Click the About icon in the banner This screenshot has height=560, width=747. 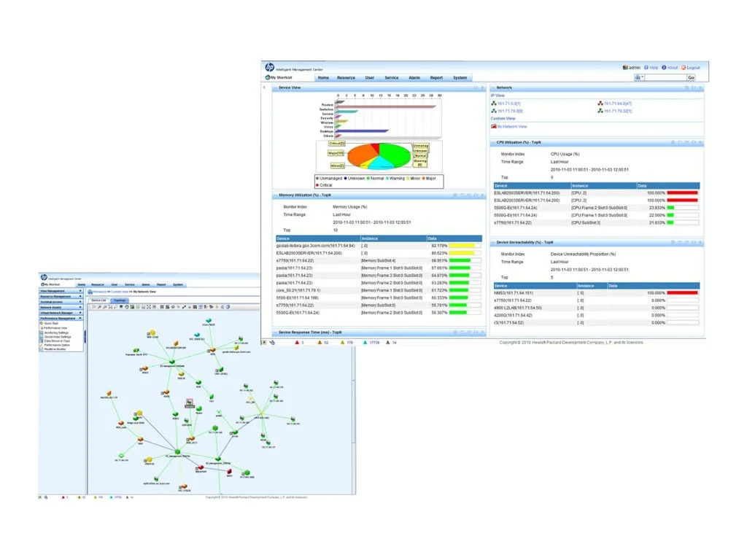[x=664, y=68]
